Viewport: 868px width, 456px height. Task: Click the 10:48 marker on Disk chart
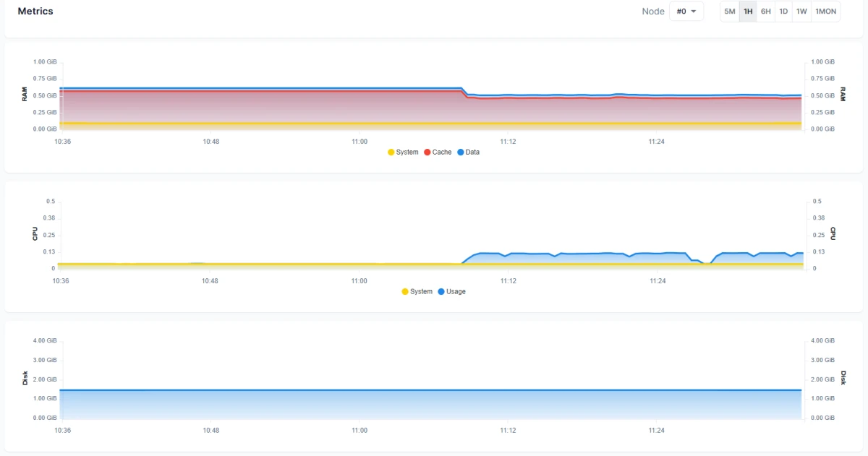click(210, 430)
